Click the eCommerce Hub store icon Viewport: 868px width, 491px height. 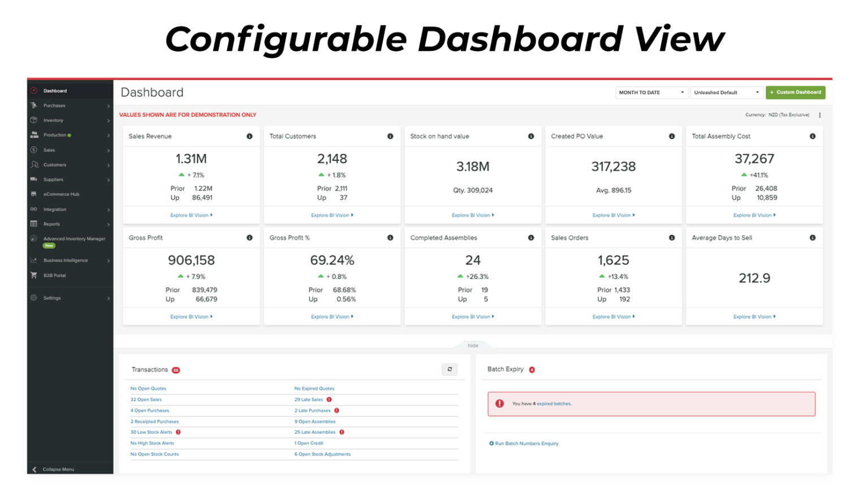[34, 194]
